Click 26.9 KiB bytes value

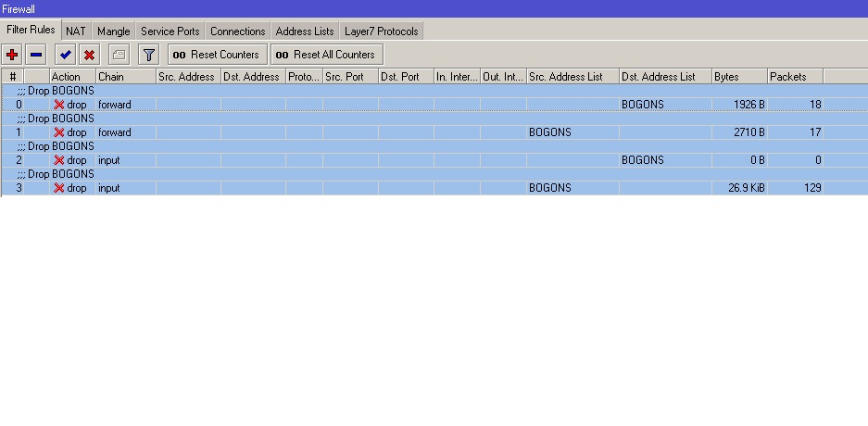coord(747,188)
